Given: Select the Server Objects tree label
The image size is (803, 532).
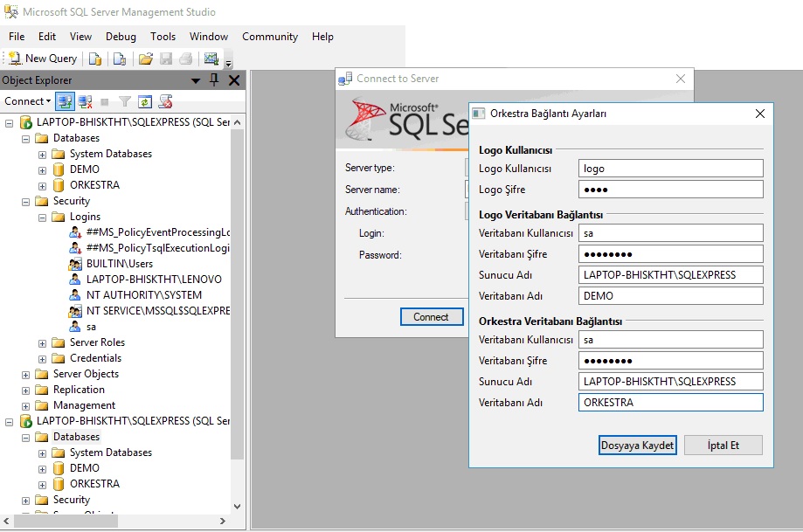Looking at the screenshot, I should [x=86, y=374].
